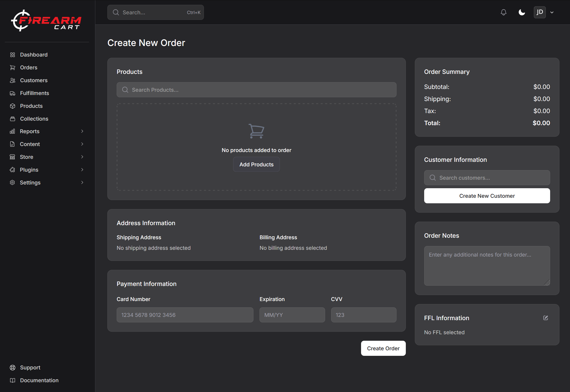Click the CVV field
This screenshot has width=570, height=392.
click(x=364, y=315)
